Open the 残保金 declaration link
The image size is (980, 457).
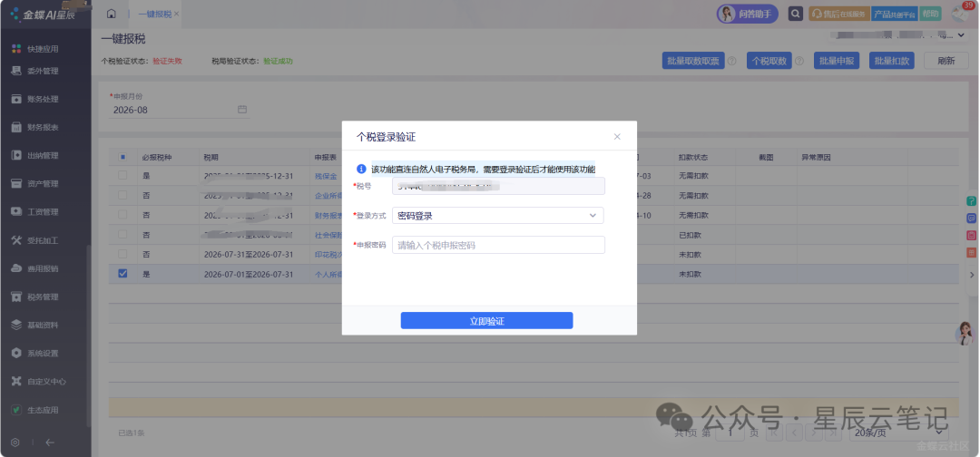click(x=326, y=176)
